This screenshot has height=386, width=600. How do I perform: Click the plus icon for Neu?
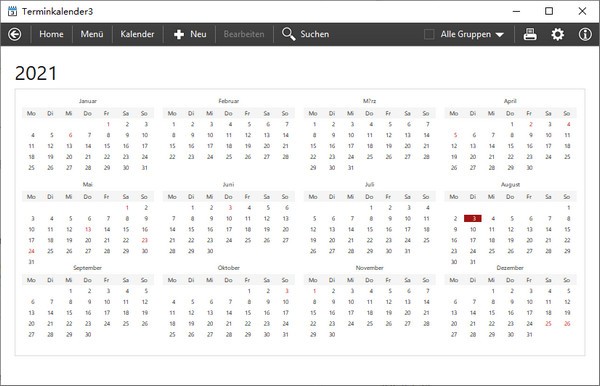pyautogui.click(x=179, y=34)
